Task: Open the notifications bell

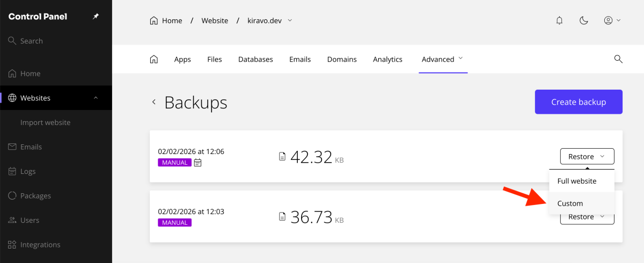Action: tap(560, 20)
